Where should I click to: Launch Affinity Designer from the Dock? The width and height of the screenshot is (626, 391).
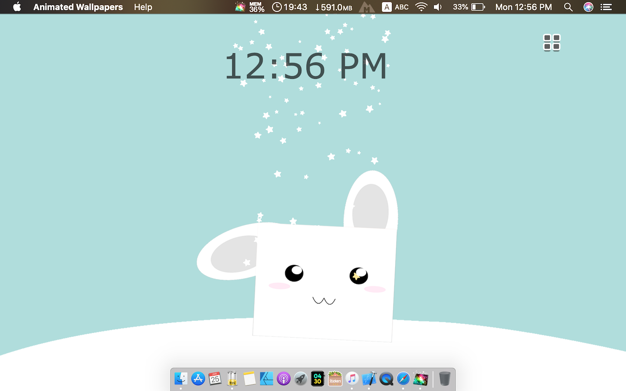pos(266,378)
